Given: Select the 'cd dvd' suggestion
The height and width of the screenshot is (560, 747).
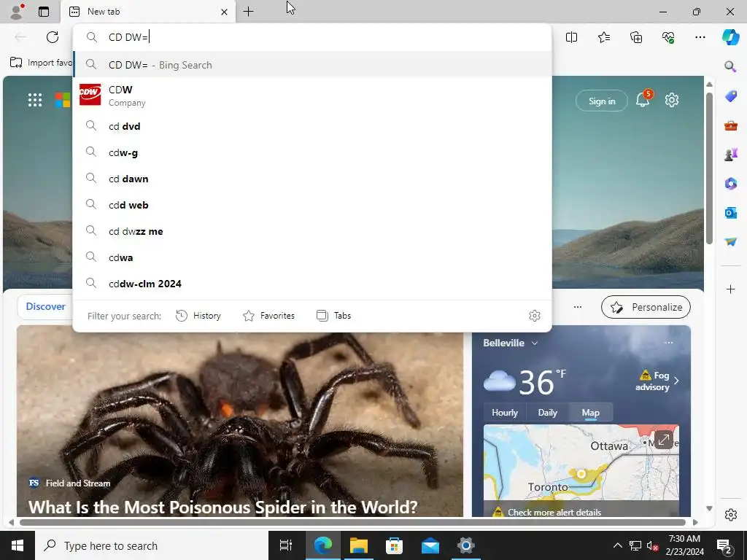Looking at the screenshot, I should coord(312,126).
